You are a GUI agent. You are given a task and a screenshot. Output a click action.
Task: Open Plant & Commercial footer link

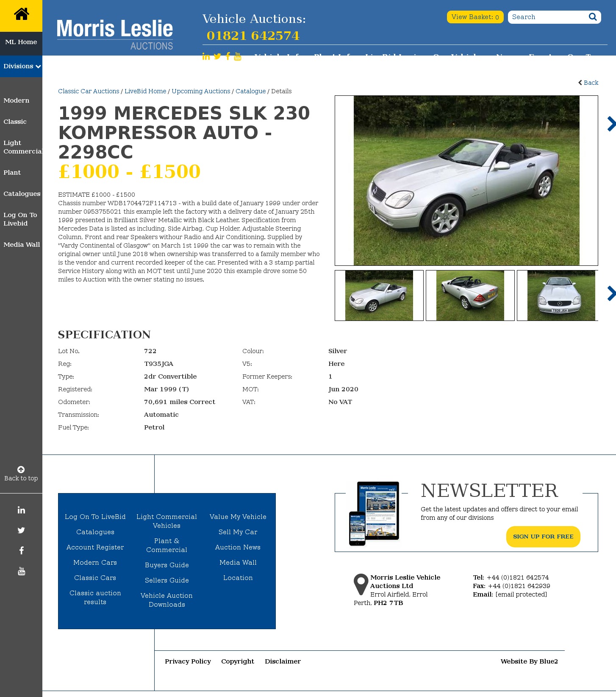tap(167, 545)
